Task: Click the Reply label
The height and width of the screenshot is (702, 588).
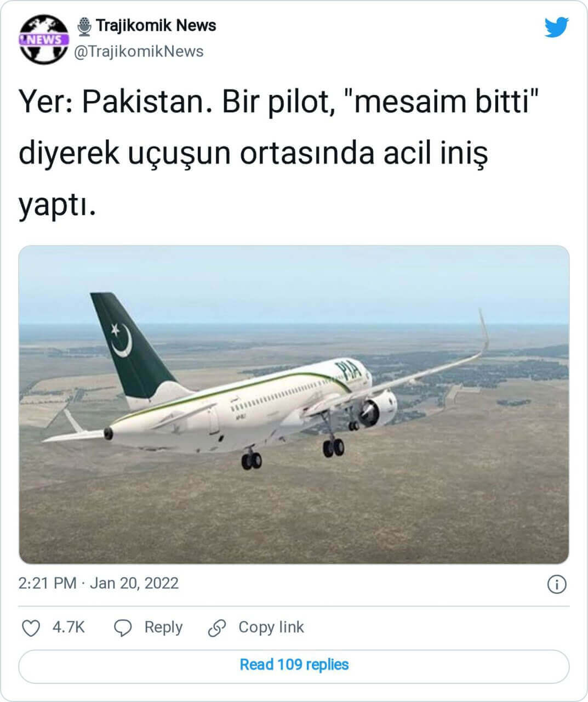Action: pyautogui.click(x=163, y=627)
